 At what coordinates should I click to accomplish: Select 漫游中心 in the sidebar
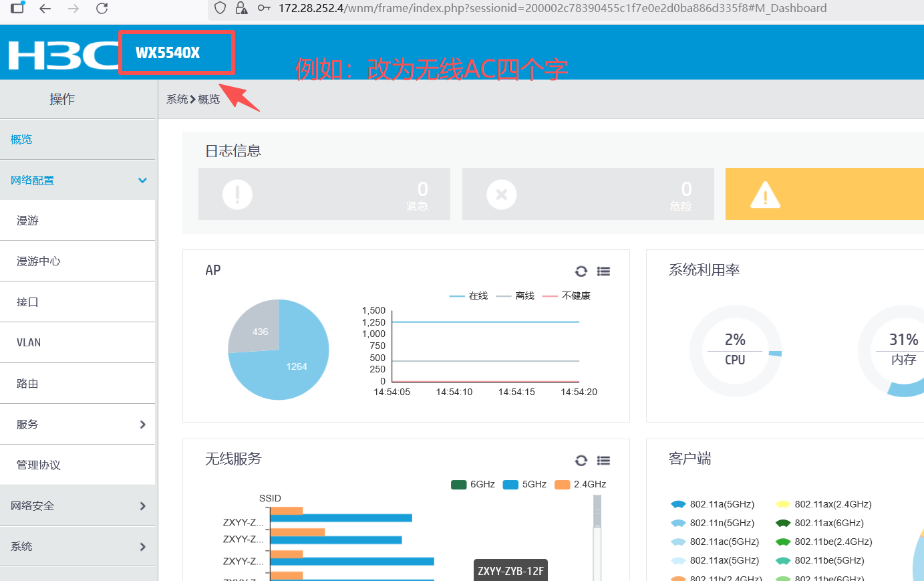pos(78,261)
